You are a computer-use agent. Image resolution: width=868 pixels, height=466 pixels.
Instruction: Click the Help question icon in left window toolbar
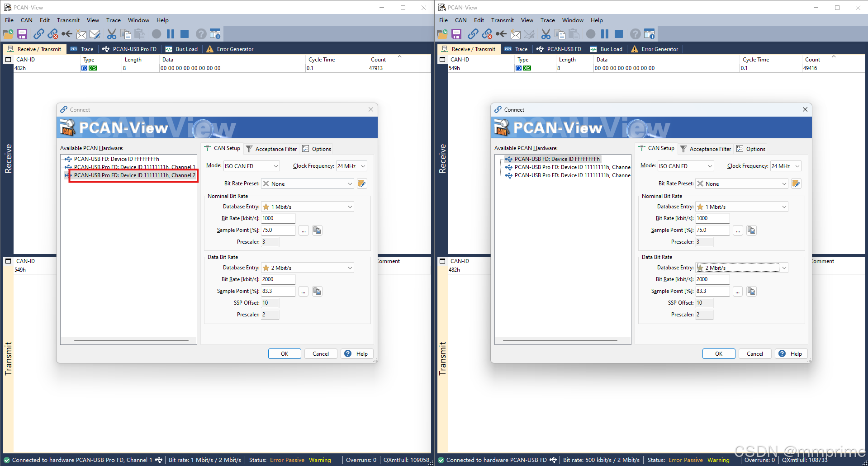(201, 34)
